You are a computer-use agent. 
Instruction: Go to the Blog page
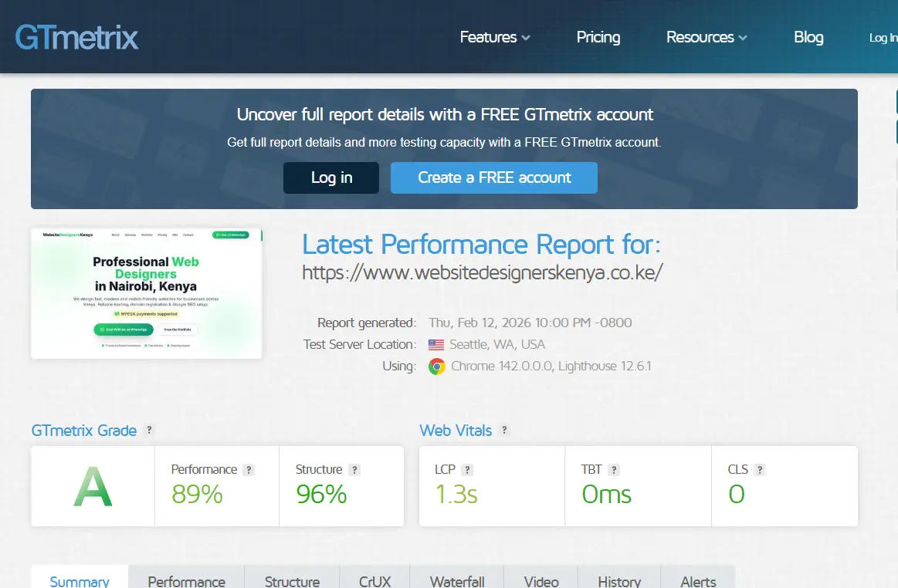click(x=808, y=37)
